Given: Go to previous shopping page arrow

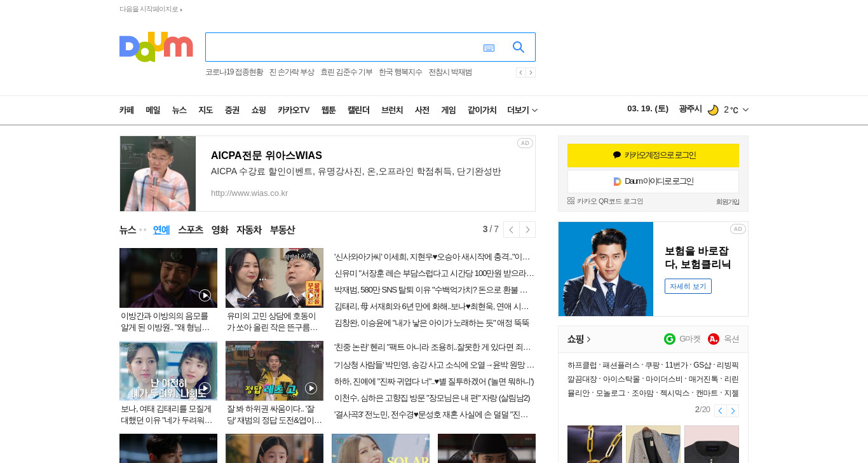Looking at the screenshot, I should pyautogui.click(x=720, y=411).
